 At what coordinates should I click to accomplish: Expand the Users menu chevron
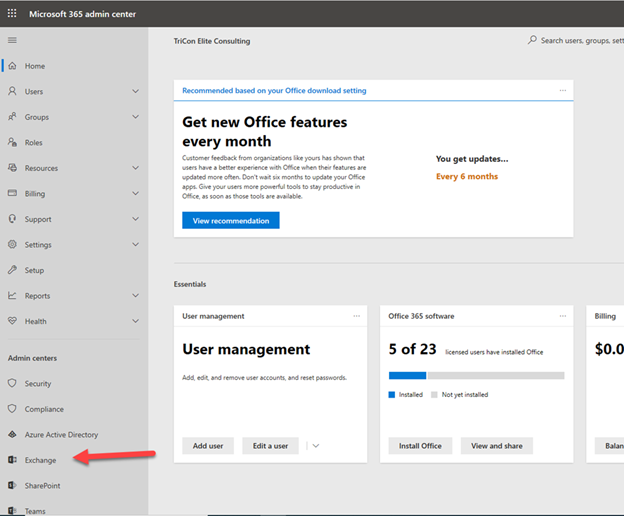136,91
